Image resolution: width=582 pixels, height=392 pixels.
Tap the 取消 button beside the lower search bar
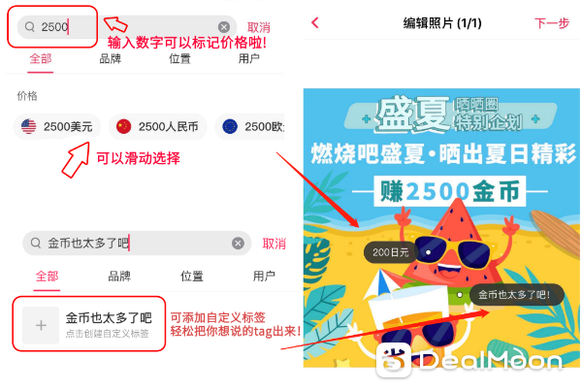coord(274,244)
